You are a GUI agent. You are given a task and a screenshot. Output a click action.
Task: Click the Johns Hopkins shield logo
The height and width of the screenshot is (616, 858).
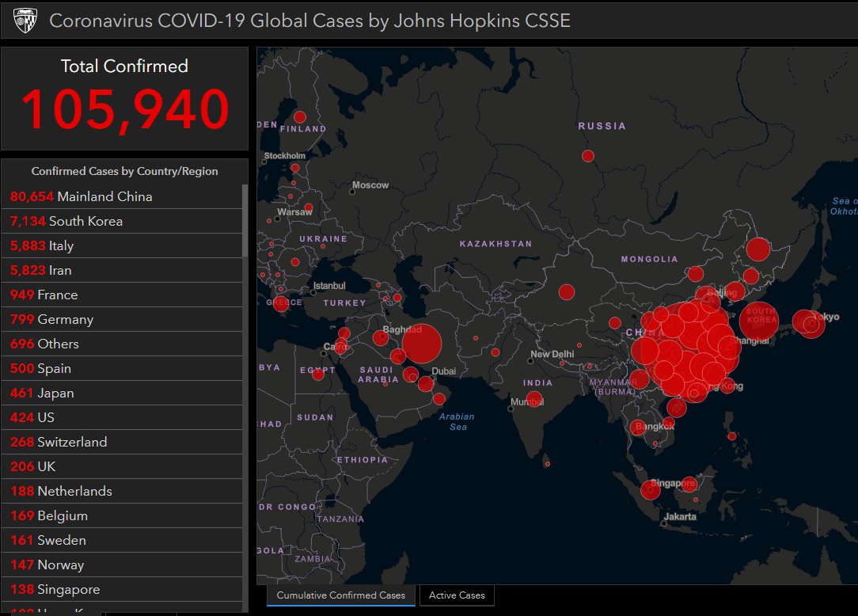coord(25,21)
